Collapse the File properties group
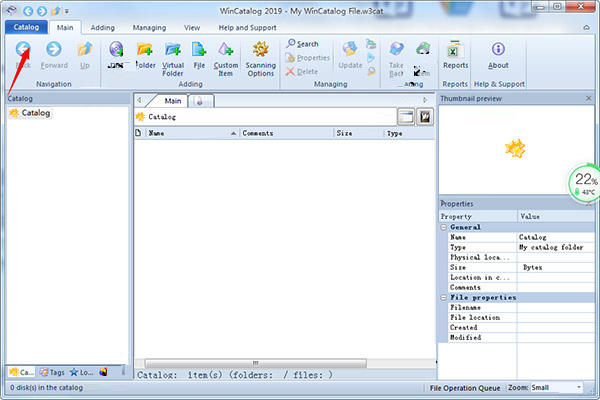 point(445,297)
